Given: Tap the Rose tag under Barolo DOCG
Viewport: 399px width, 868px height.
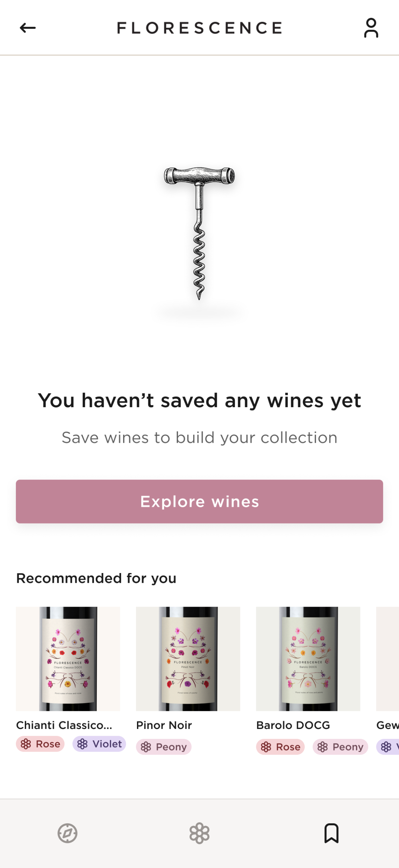Looking at the screenshot, I should click(280, 747).
